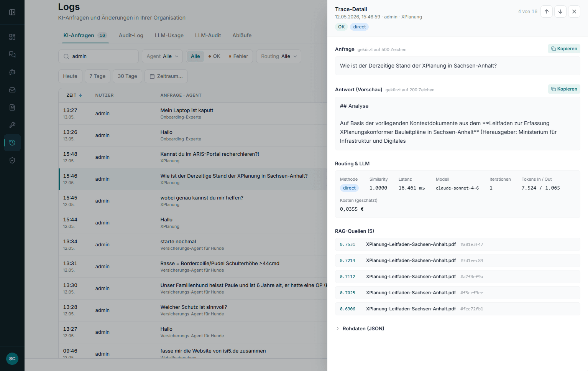
Task: Copy the Antwort (Vorschau) text with Kopieren
Action: point(564,89)
